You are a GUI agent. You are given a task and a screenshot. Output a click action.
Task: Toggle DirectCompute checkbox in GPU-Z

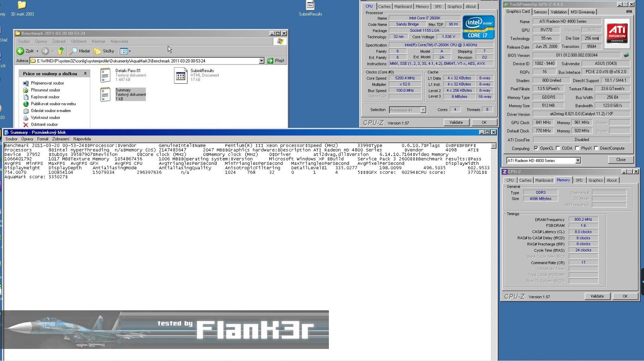pyautogui.click(x=596, y=148)
